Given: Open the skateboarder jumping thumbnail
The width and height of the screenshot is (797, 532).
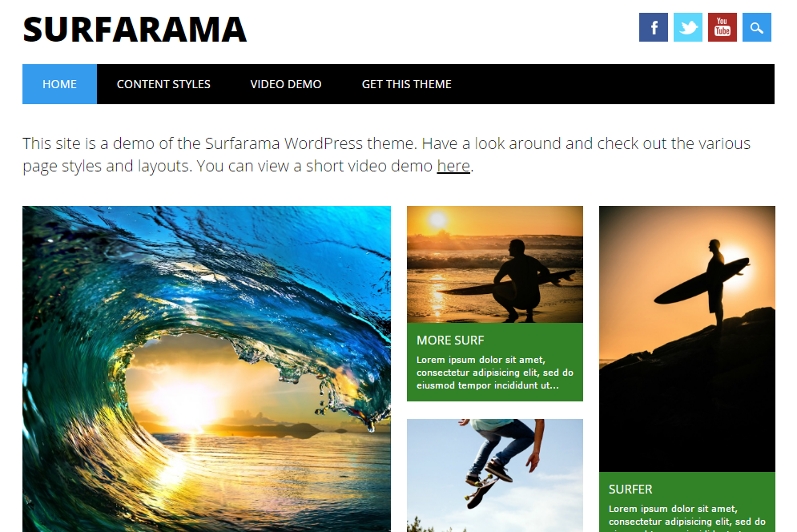Looking at the screenshot, I should pyautogui.click(x=494, y=476).
